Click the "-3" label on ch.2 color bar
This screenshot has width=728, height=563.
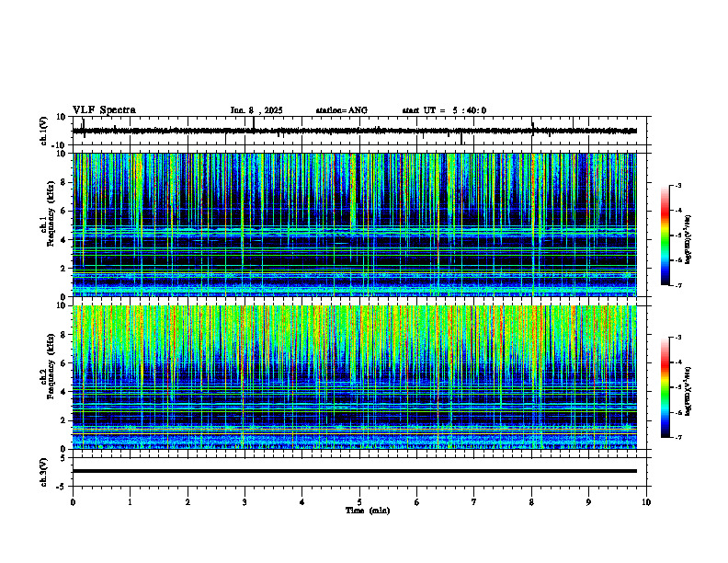678,338
